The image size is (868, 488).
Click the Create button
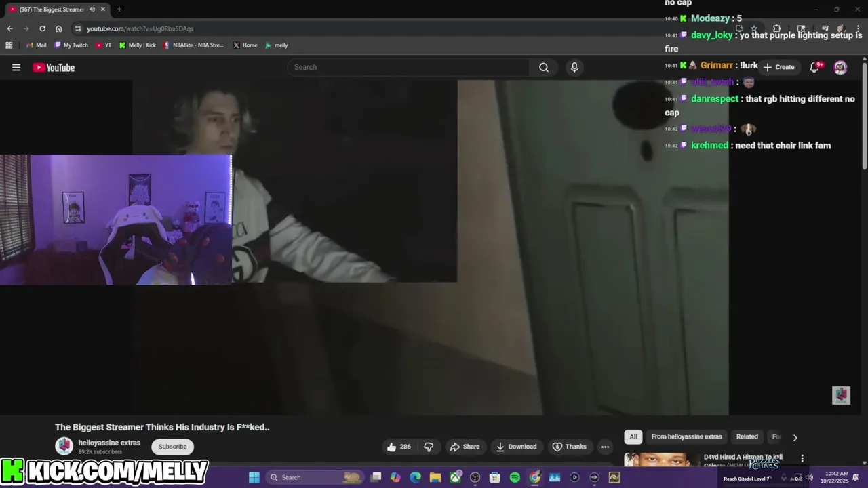778,67
